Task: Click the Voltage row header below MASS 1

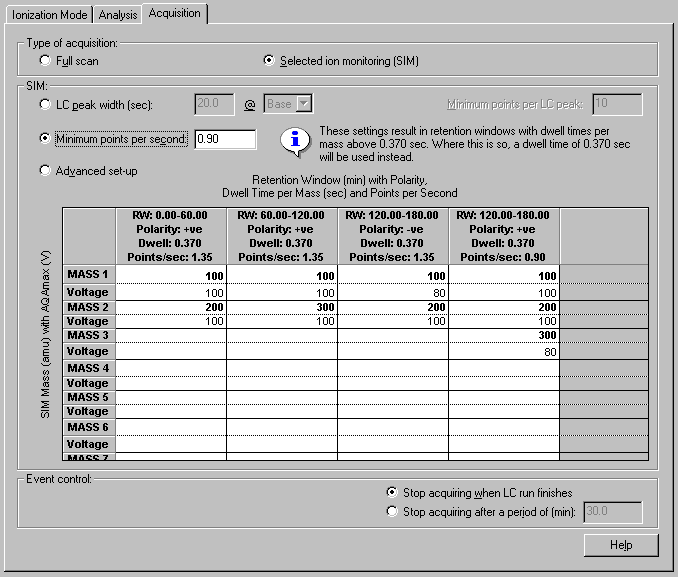Action: [x=89, y=293]
